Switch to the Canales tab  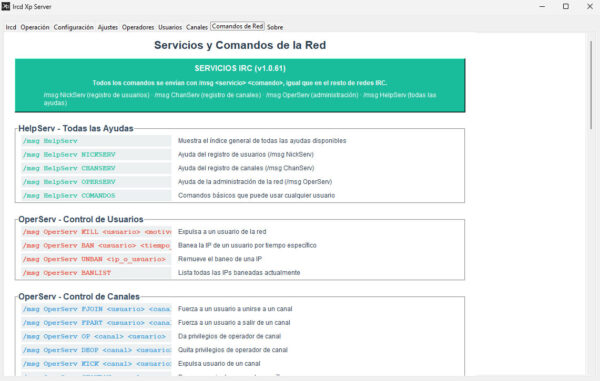coord(197,27)
